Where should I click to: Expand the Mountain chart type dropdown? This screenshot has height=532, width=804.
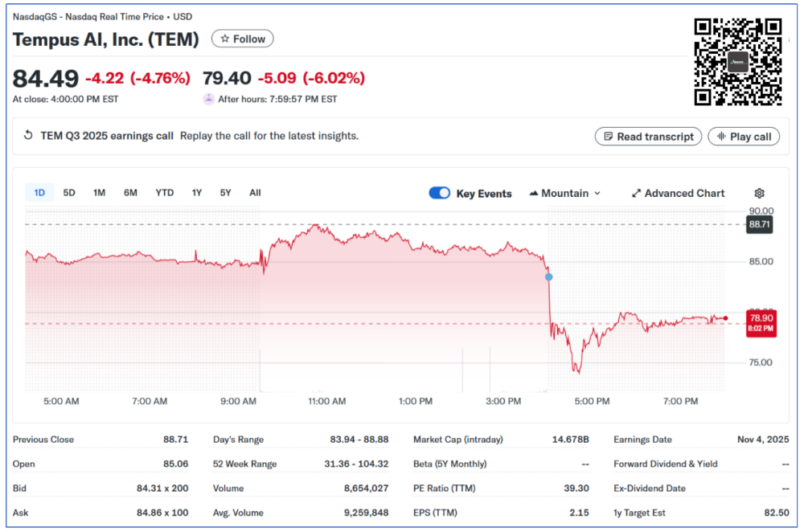coord(564,194)
